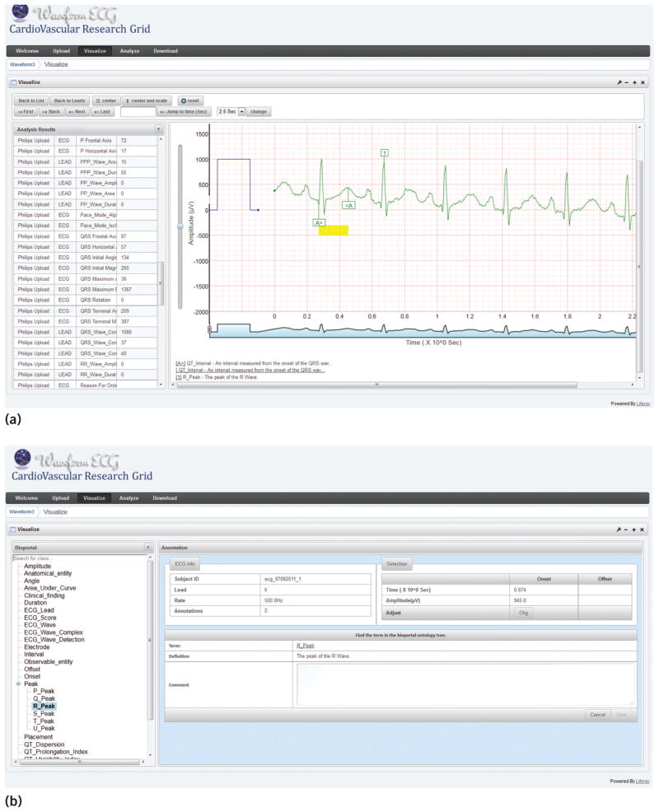Click the vertical amplitude zoom slider handle
Screen dimensions: 659x812
pyautogui.click(x=180, y=226)
